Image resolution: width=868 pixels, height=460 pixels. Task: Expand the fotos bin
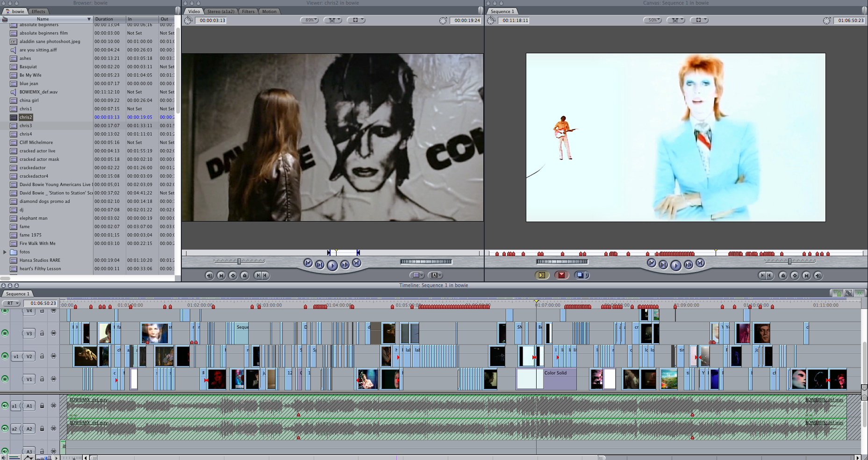coord(5,252)
